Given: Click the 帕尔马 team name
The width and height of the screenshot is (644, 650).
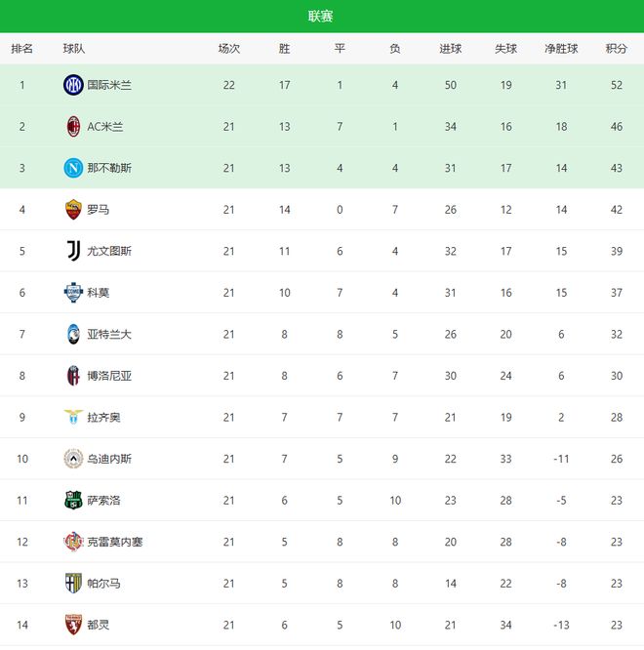Looking at the screenshot, I should pos(103,583).
